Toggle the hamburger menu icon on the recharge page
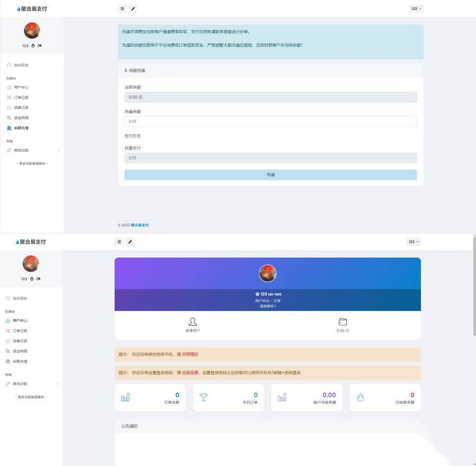 (x=122, y=9)
